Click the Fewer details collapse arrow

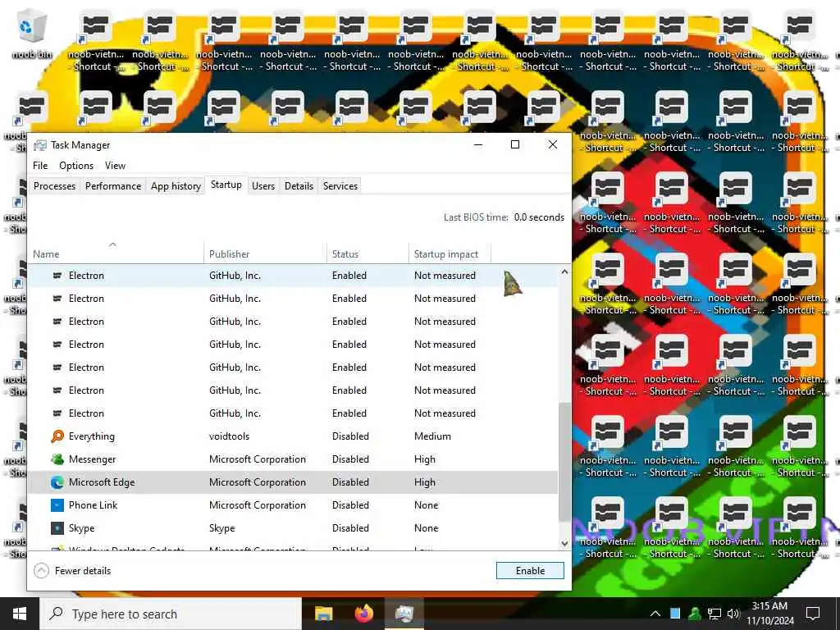tap(41, 571)
